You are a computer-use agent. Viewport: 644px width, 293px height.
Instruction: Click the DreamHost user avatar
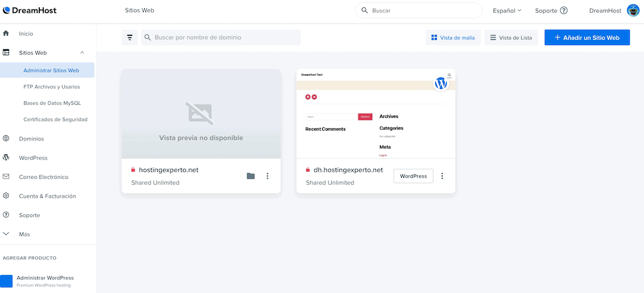coord(633,11)
